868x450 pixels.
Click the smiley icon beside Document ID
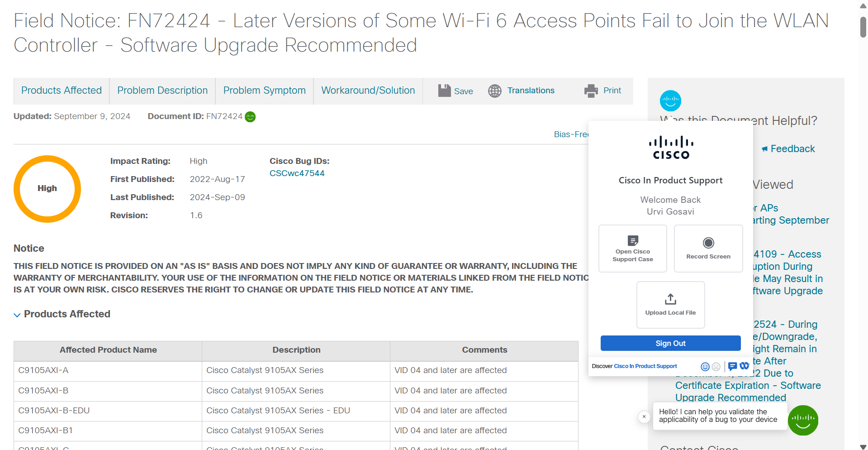pos(250,117)
